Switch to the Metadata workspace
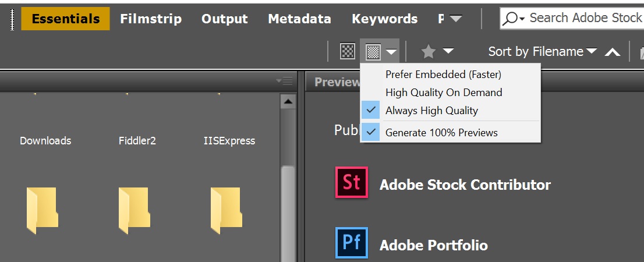 299,19
